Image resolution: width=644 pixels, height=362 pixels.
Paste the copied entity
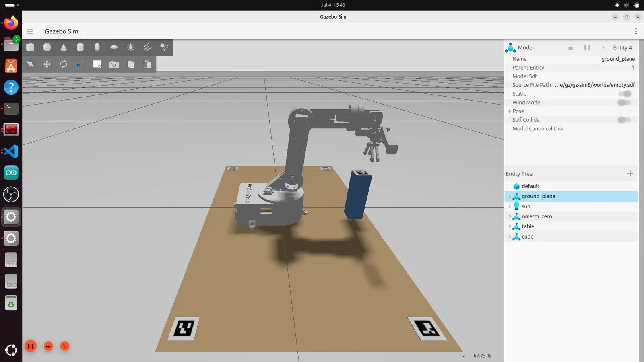click(x=147, y=64)
